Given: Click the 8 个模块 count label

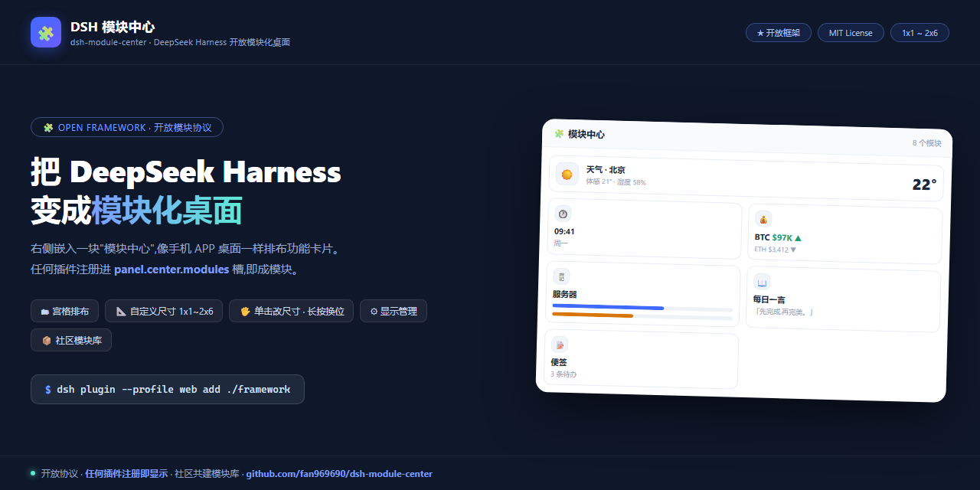Looking at the screenshot, I should (926, 143).
